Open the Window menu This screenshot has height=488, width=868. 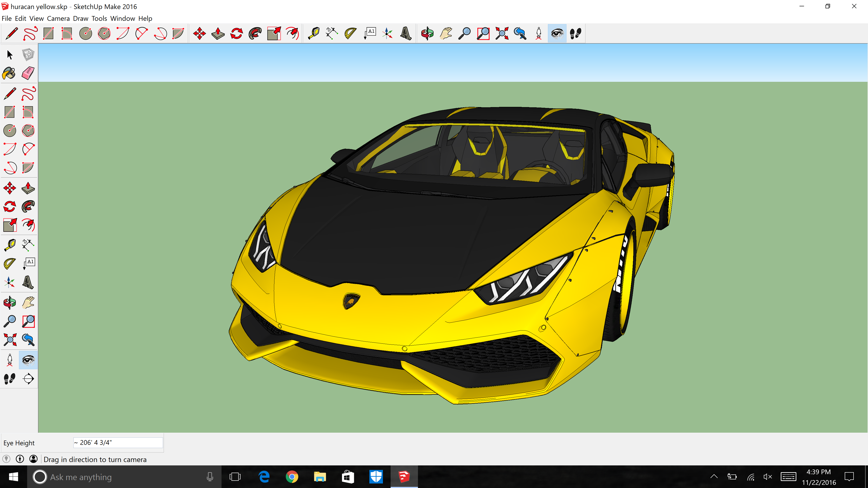123,19
